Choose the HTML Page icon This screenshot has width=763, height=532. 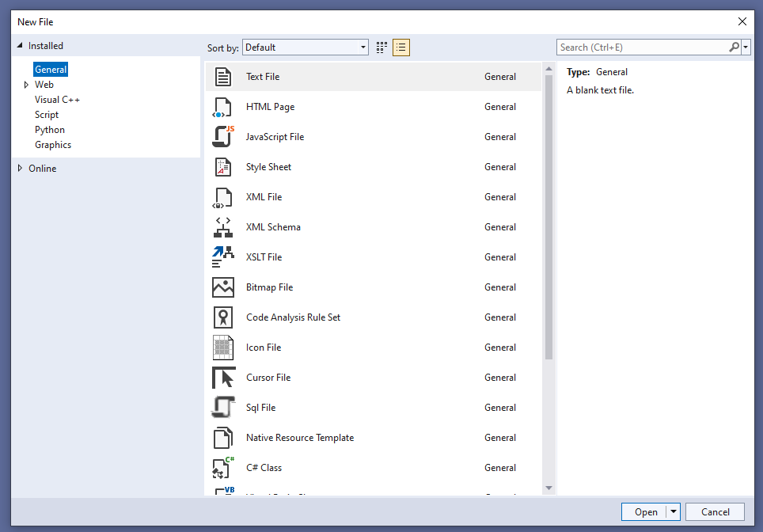tap(223, 107)
